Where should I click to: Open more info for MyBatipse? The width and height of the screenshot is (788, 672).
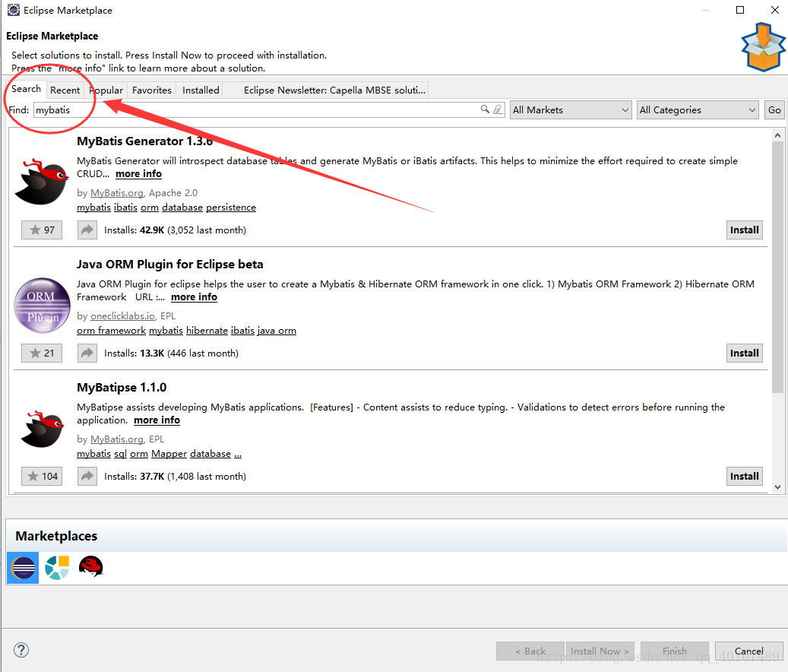click(157, 420)
